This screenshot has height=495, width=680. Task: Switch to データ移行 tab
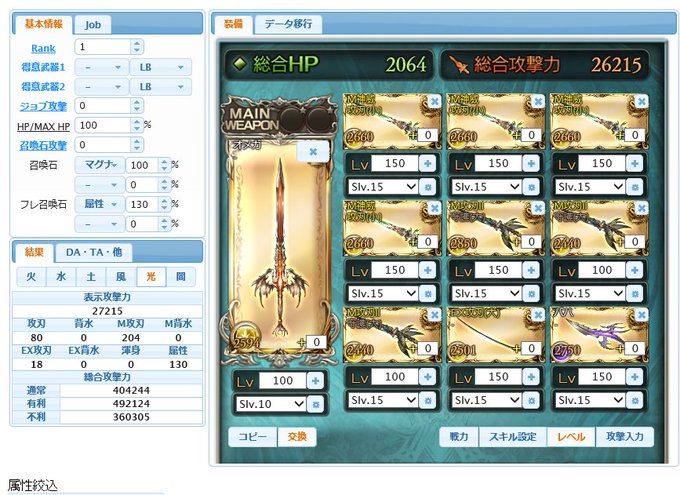tap(288, 24)
